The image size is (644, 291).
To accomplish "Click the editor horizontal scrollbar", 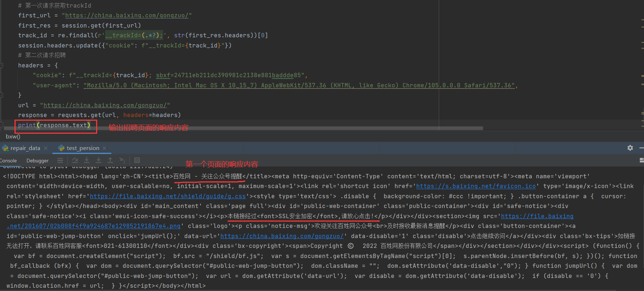I will coord(243,128).
